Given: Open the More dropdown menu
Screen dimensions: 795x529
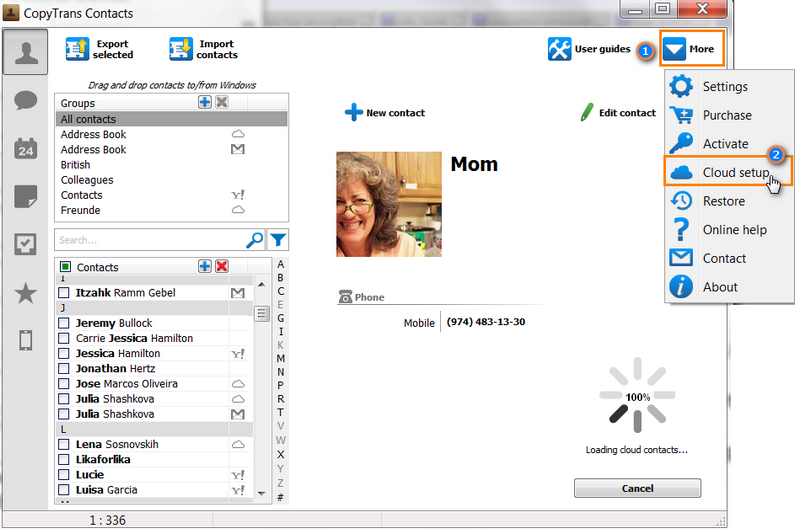Looking at the screenshot, I should (x=692, y=49).
